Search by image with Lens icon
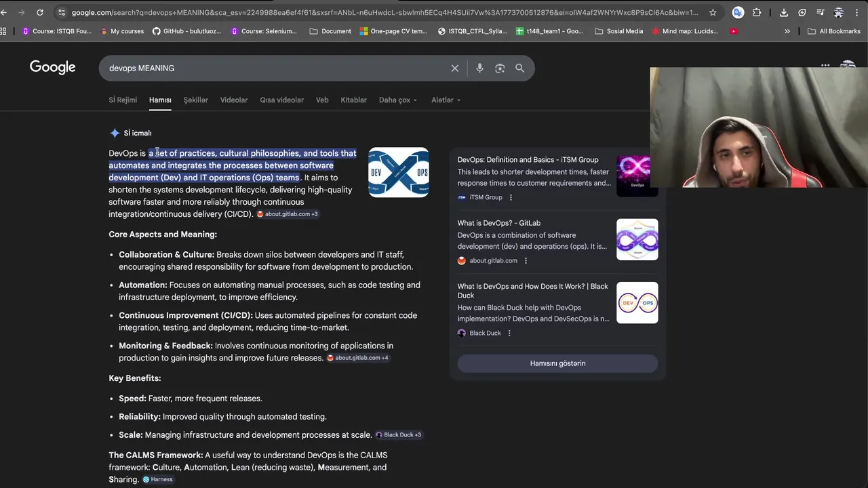 500,68
